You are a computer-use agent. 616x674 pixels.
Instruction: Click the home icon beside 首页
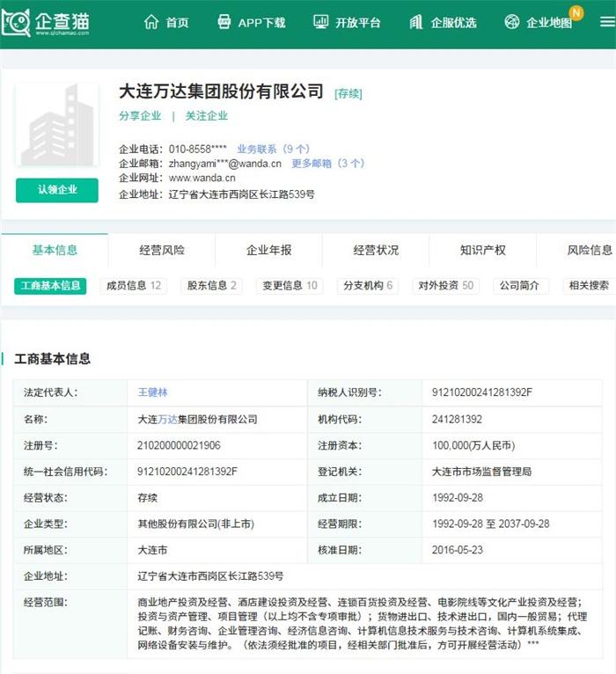pos(151,21)
